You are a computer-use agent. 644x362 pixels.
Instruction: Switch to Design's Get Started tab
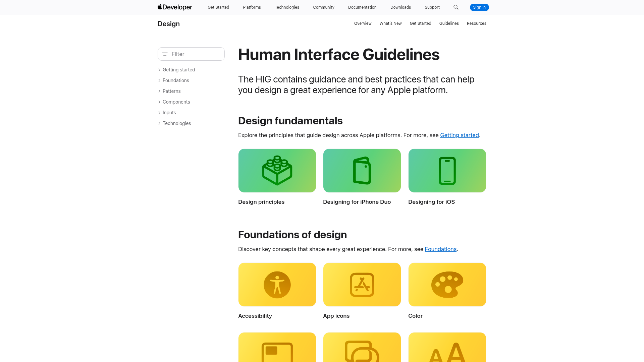pyautogui.click(x=420, y=23)
